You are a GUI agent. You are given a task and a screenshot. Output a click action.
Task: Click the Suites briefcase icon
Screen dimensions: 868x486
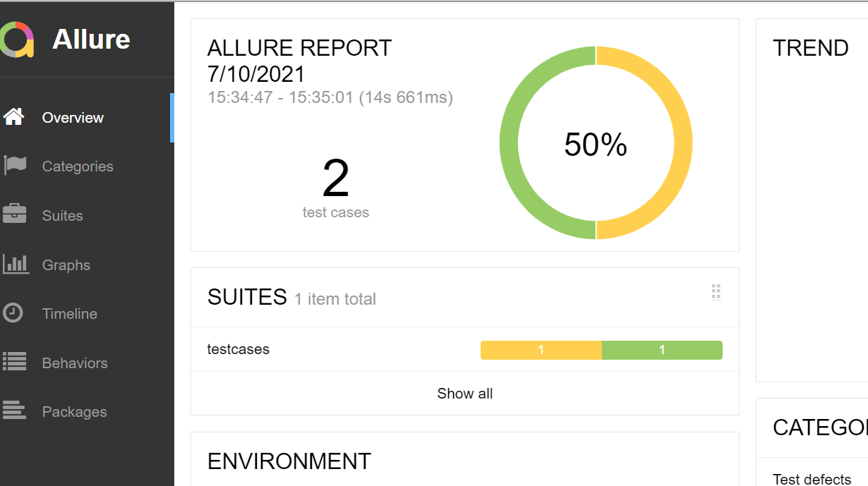[x=15, y=214]
